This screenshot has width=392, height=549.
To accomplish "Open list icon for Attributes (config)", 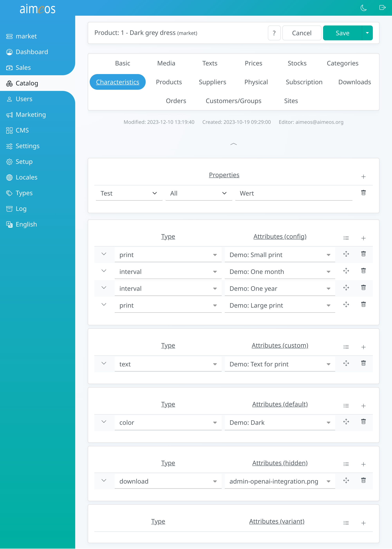I will tap(346, 238).
